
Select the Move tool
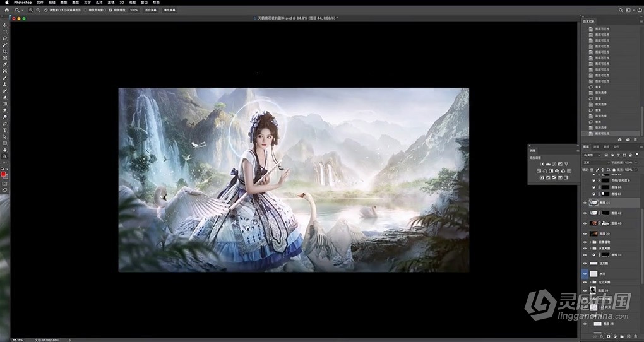[4, 25]
